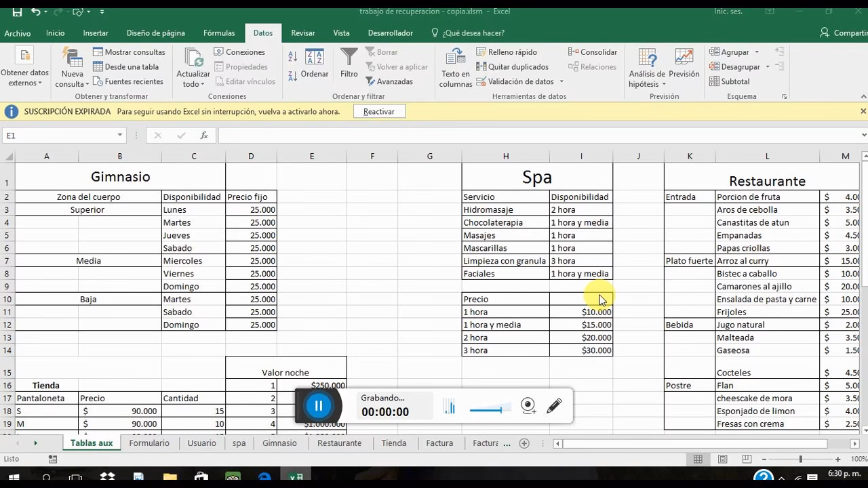
Task: Click Desde una tabla
Action: point(125,67)
